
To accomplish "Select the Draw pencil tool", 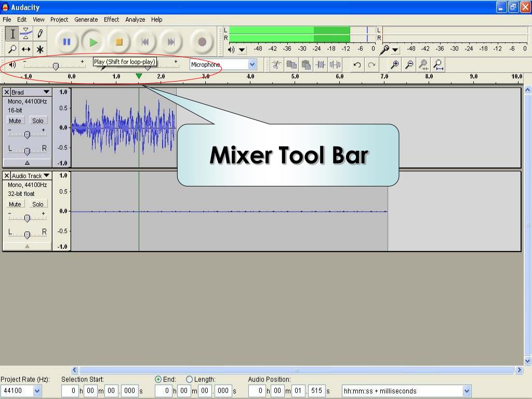I will (x=40, y=34).
